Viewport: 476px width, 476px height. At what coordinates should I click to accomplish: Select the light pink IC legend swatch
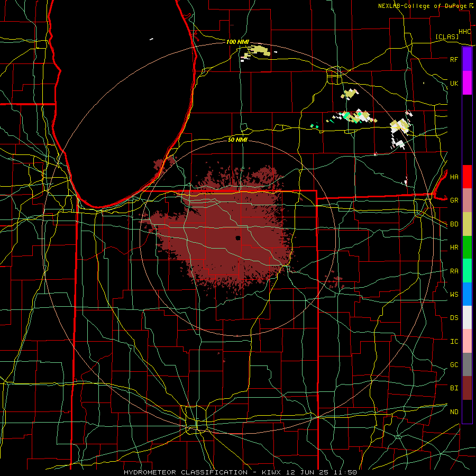467,341
